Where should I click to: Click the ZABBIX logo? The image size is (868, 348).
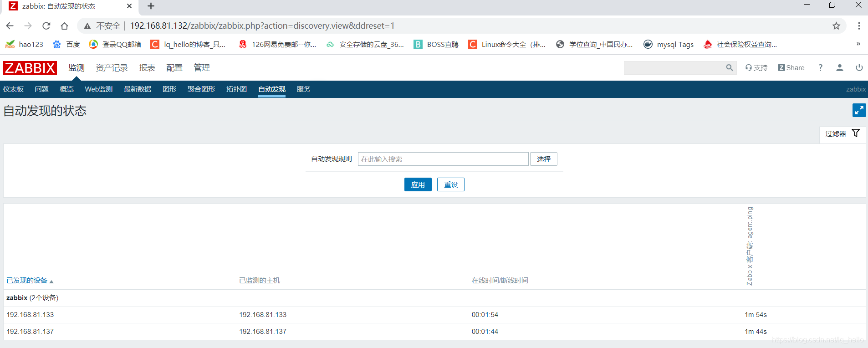point(30,68)
